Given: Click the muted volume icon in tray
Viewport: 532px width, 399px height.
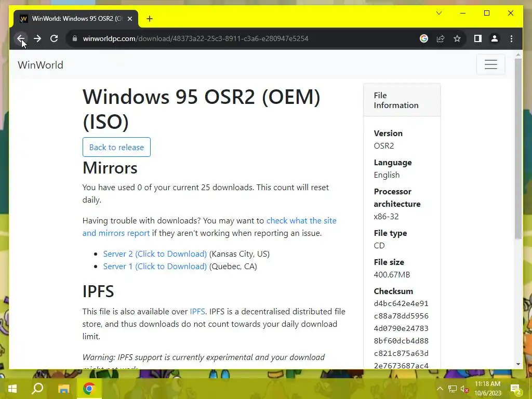Looking at the screenshot, I should pos(464,389).
